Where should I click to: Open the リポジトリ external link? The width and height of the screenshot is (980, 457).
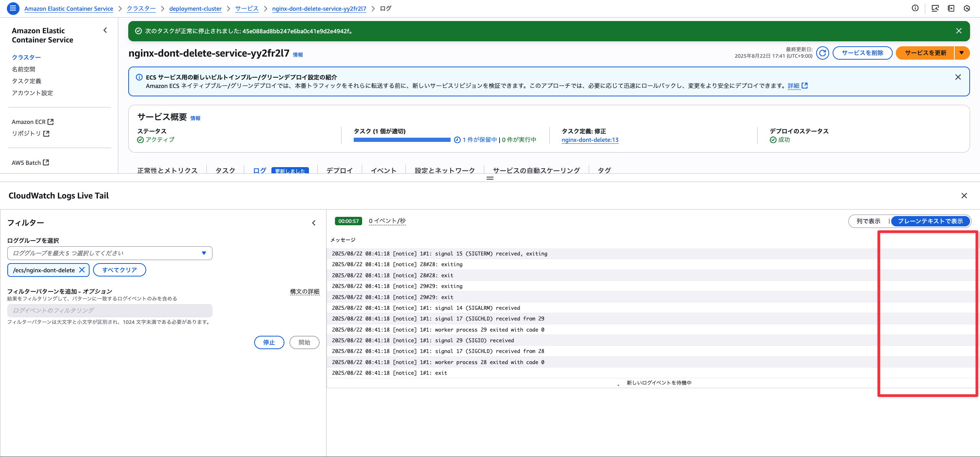31,133
